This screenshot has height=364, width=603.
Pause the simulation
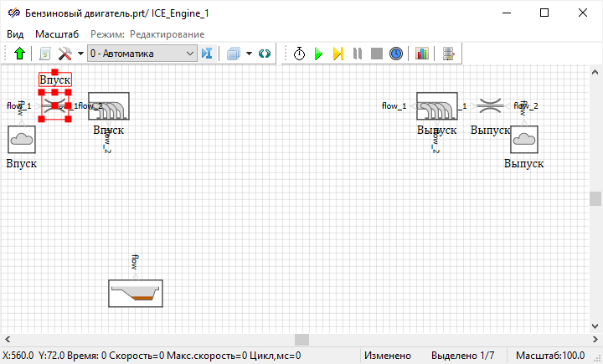358,54
